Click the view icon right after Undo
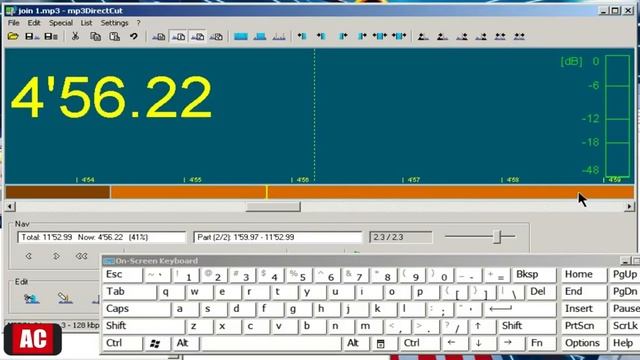This screenshot has width=640, height=360. [x=159, y=36]
